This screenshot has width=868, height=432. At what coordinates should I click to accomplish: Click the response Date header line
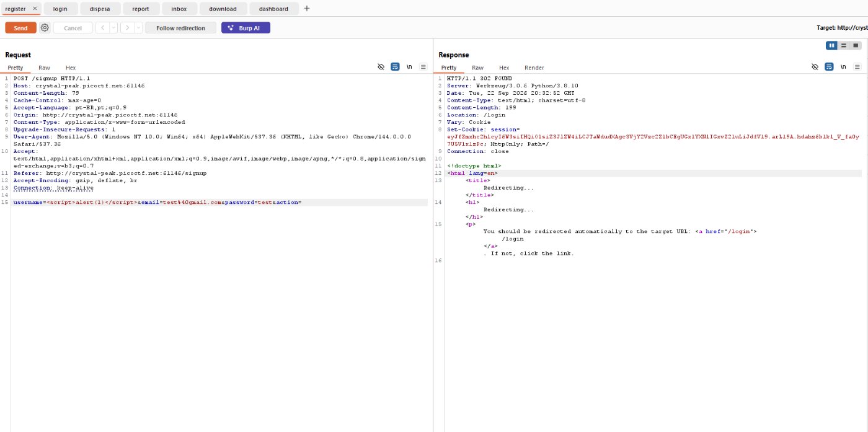(510, 93)
